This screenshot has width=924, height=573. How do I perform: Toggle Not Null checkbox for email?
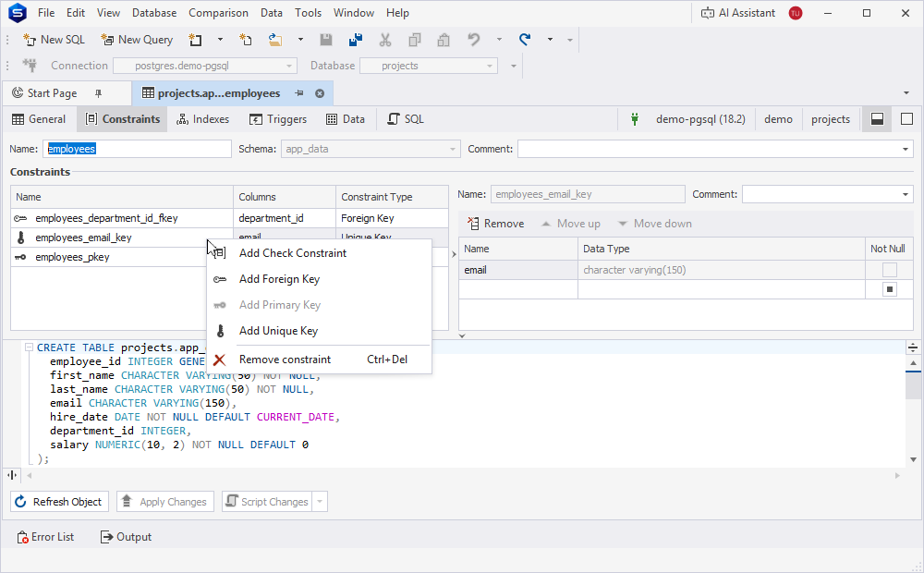[889, 270]
